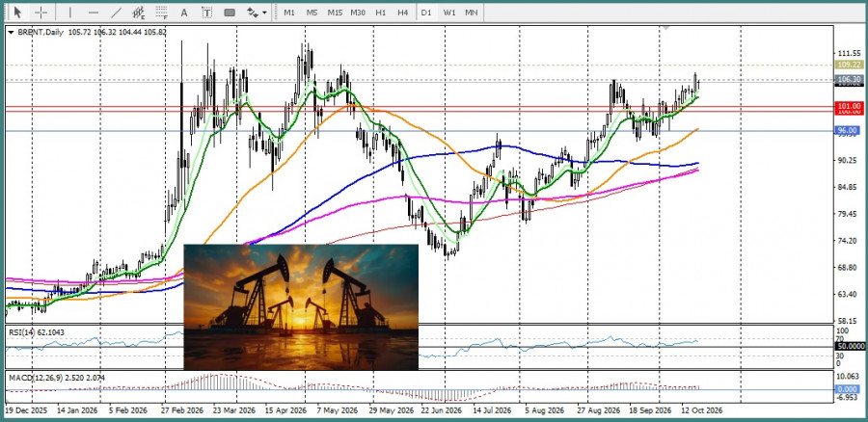
Task: Click the red 101.00 price label
Action: pyautogui.click(x=848, y=106)
